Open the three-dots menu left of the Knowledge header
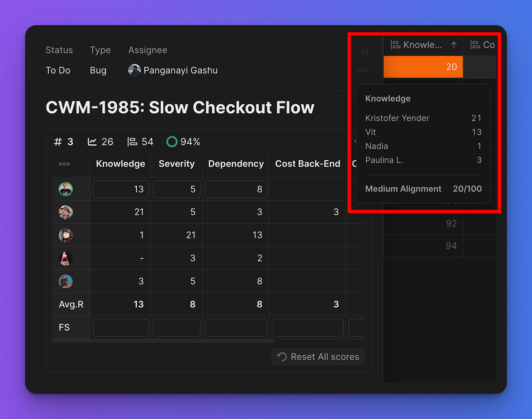The height and width of the screenshot is (419, 532). click(64, 164)
